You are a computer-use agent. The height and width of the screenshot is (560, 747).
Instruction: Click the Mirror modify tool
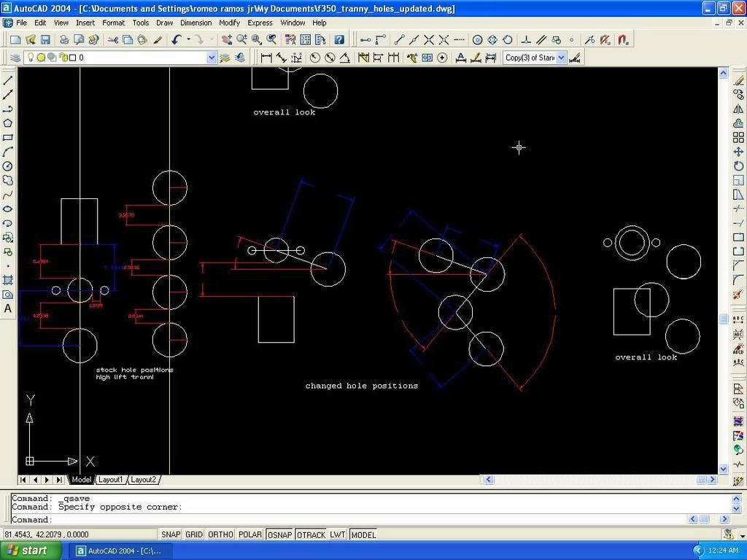(x=738, y=109)
